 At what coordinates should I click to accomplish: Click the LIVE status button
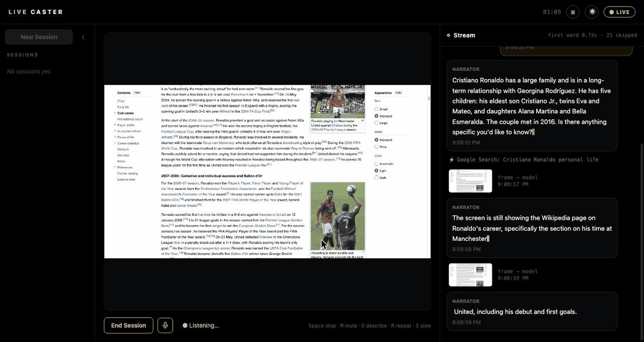(619, 12)
